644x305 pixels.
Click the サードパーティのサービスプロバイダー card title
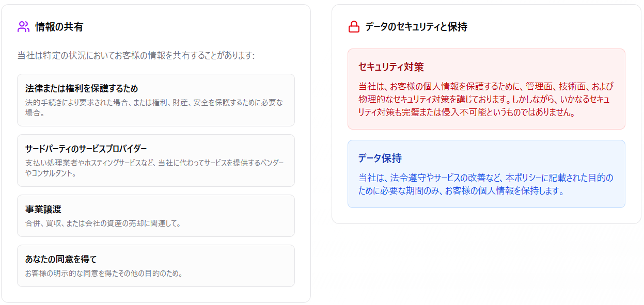[x=86, y=149]
